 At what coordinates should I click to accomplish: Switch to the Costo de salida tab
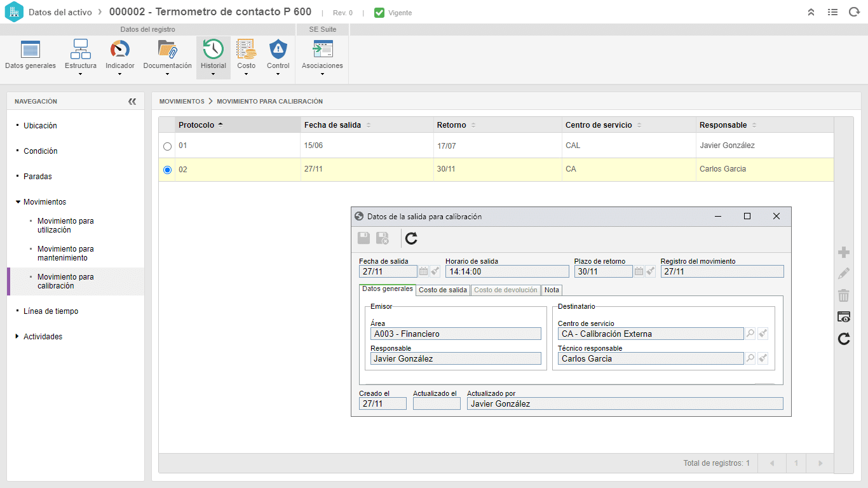tap(443, 290)
